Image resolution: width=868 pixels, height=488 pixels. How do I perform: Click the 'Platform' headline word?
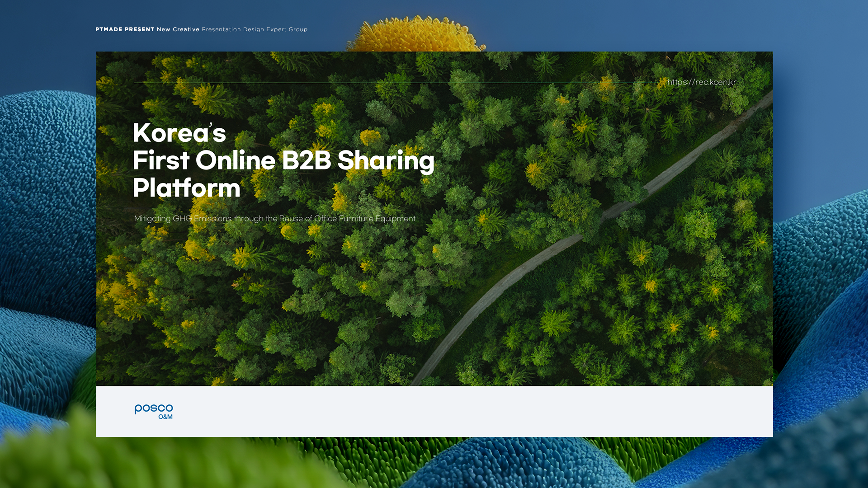pos(186,188)
